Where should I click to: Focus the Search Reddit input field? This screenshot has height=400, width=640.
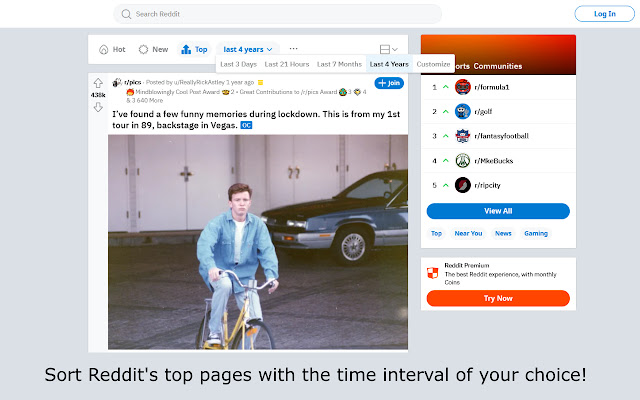(278, 14)
